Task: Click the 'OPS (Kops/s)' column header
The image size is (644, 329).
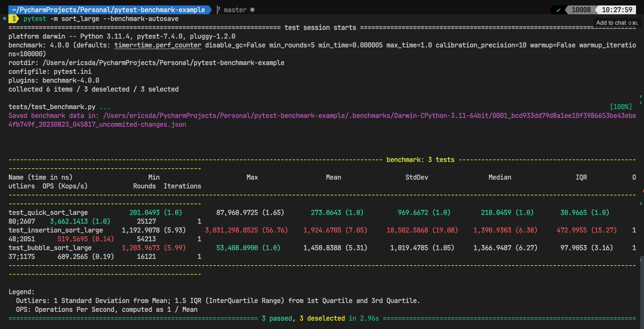Action: [65, 186]
